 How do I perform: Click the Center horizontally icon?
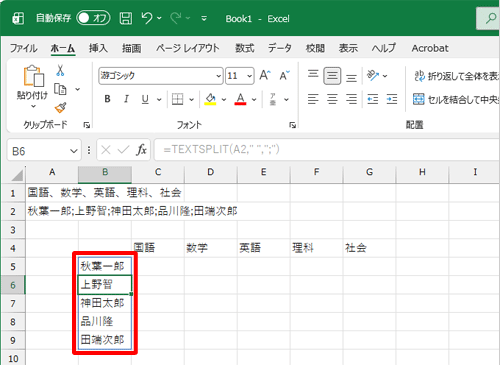click(x=332, y=99)
